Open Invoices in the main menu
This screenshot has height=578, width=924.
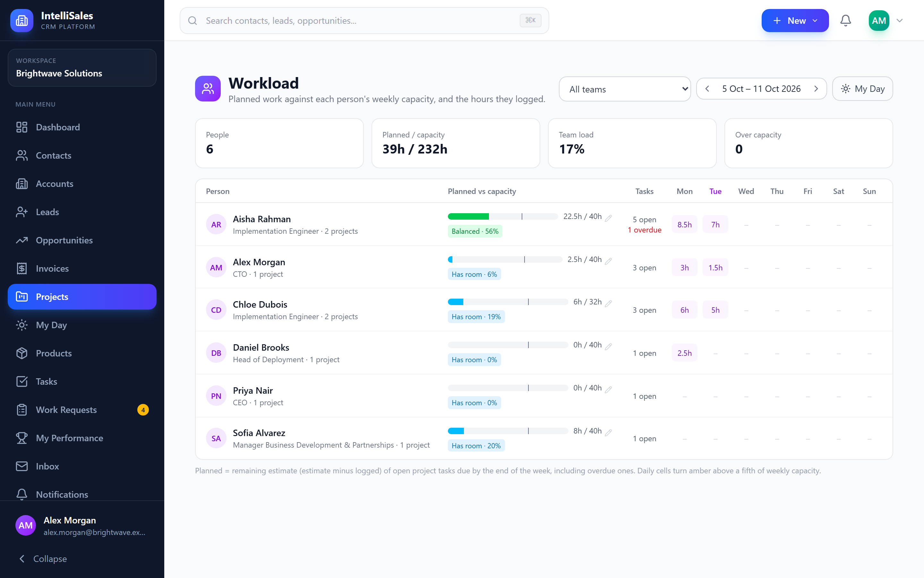(x=82, y=268)
